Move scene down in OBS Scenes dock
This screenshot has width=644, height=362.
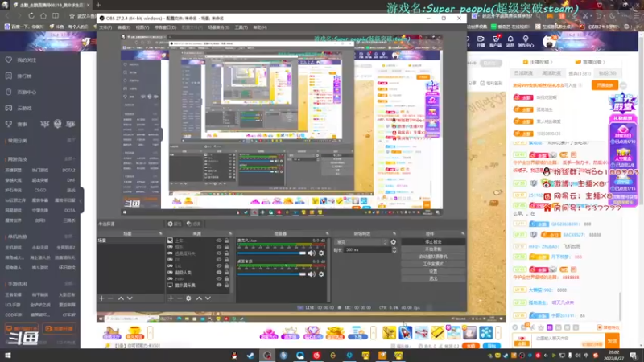tap(130, 298)
